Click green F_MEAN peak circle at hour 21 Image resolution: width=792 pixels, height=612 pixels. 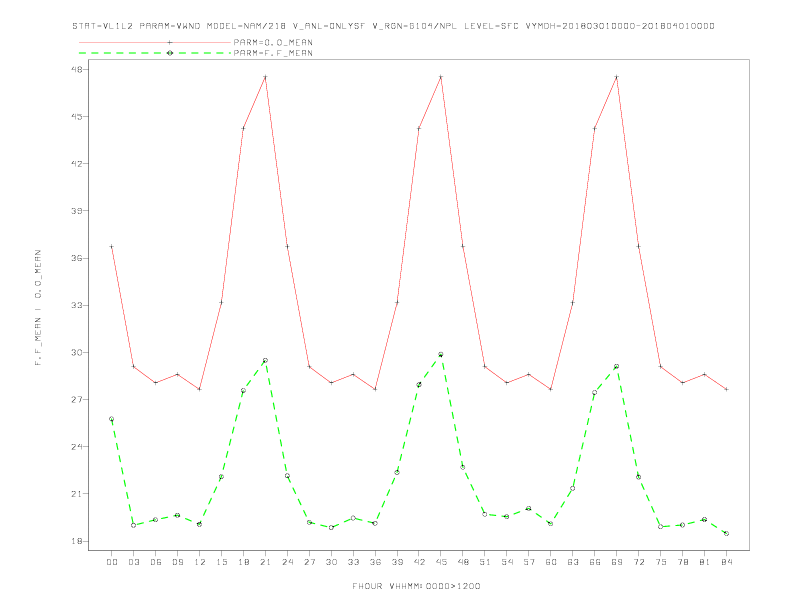[265, 361]
